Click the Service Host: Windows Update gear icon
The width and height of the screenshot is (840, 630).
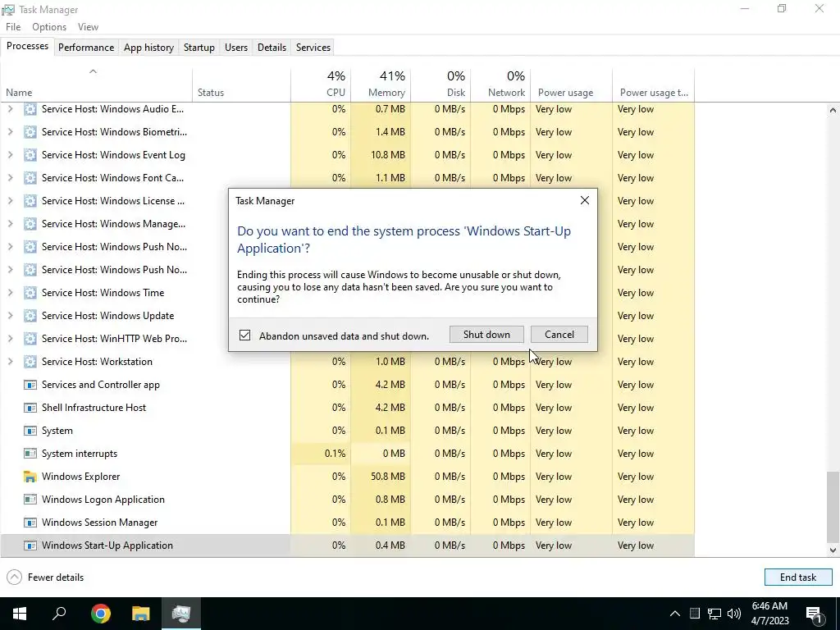[30, 316]
